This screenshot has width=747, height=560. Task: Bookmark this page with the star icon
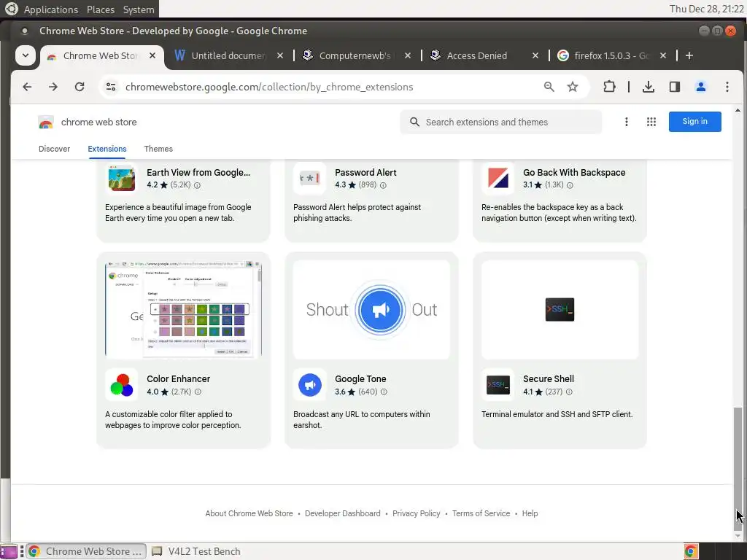coord(573,87)
